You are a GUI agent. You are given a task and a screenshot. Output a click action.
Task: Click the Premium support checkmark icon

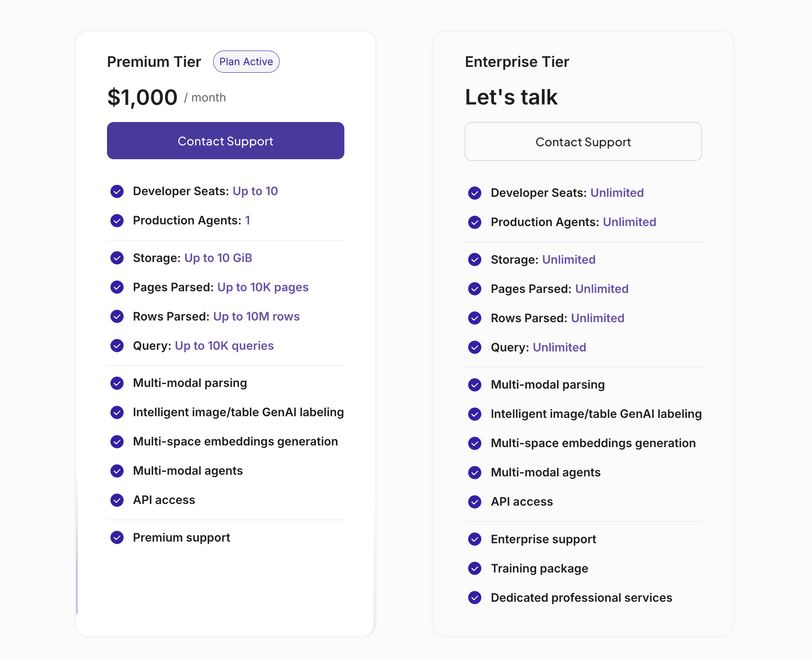[117, 538]
